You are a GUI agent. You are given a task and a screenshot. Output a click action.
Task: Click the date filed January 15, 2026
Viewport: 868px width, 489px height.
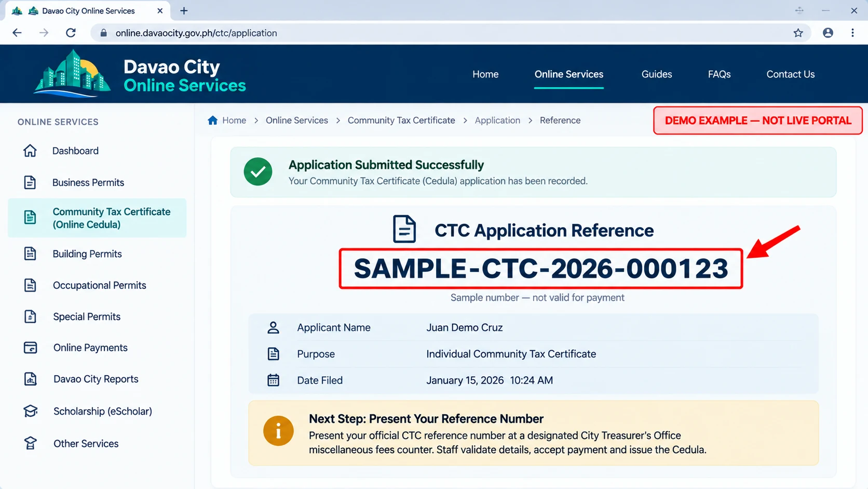point(465,380)
